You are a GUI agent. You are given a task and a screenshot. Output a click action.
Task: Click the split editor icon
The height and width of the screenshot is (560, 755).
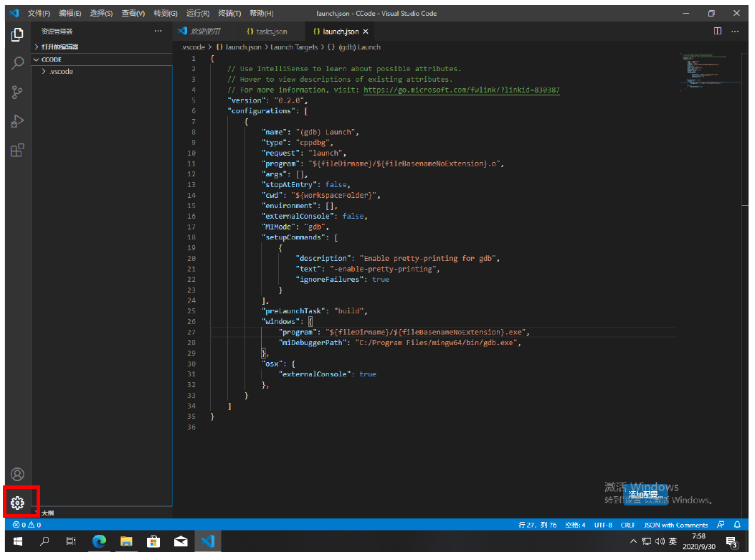(x=718, y=32)
